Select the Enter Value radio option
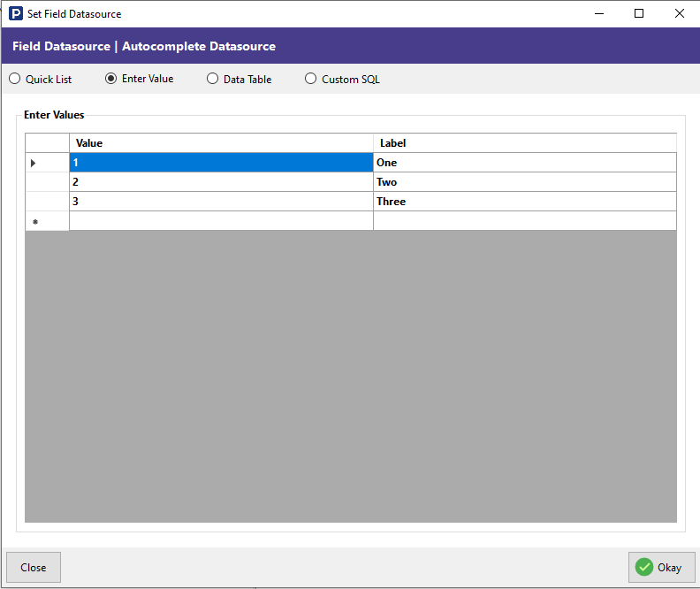The image size is (700, 589). click(x=111, y=79)
